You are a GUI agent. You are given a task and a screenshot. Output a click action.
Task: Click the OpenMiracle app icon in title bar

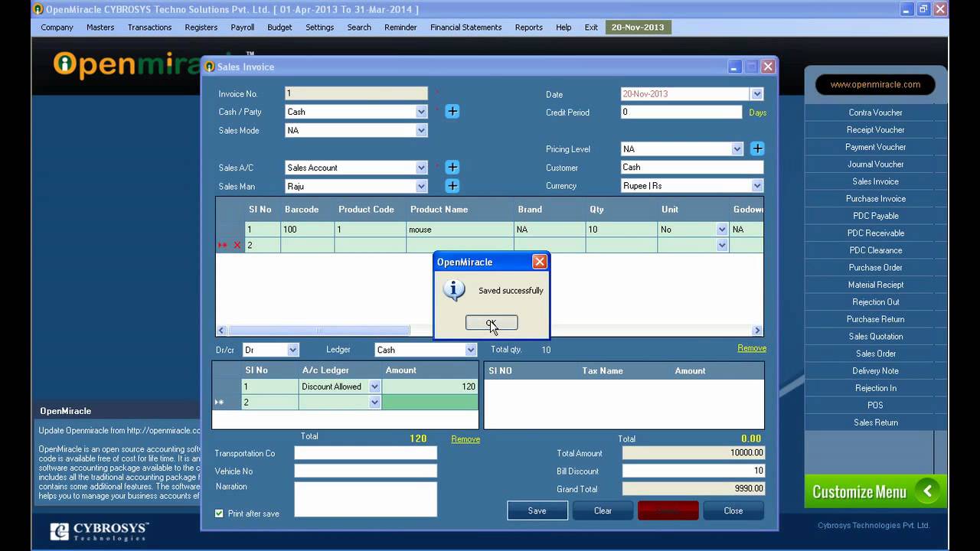click(x=38, y=9)
